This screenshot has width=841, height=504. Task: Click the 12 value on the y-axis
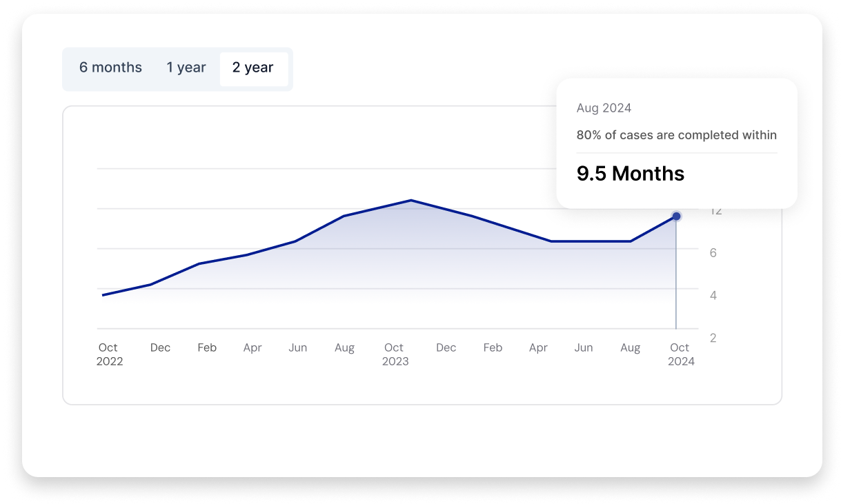pos(713,210)
